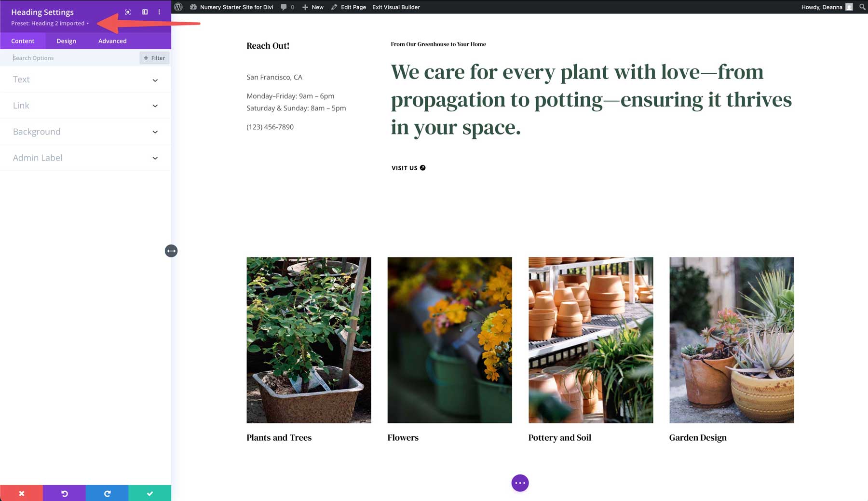Open search from the admin bar magnifier icon

pyautogui.click(x=863, y=7)
